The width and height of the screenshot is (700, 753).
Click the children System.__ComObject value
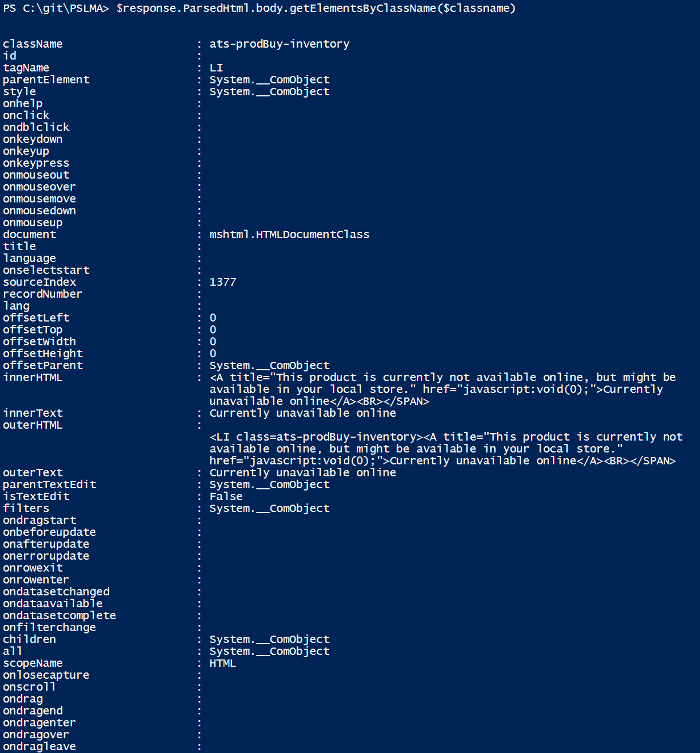[269, 640]
